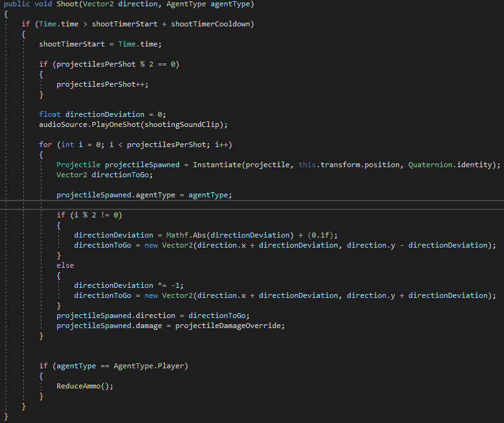Click the 'int' keyword in the loop

point(67,145)
